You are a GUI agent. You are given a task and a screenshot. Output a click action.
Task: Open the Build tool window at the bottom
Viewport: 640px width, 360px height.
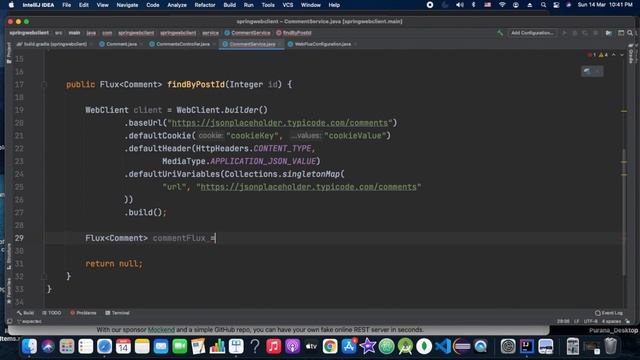pyautogui.click(x=25, y=313)
